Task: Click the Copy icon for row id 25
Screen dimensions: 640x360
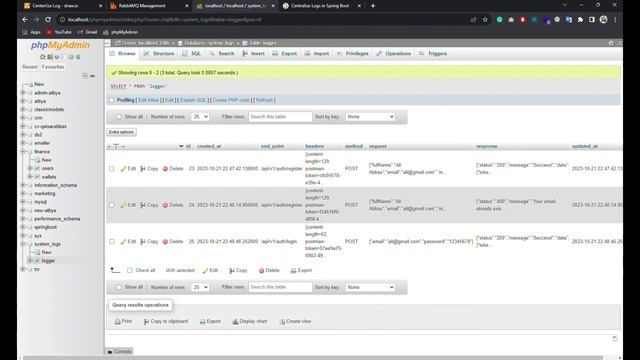Action: 143,242
